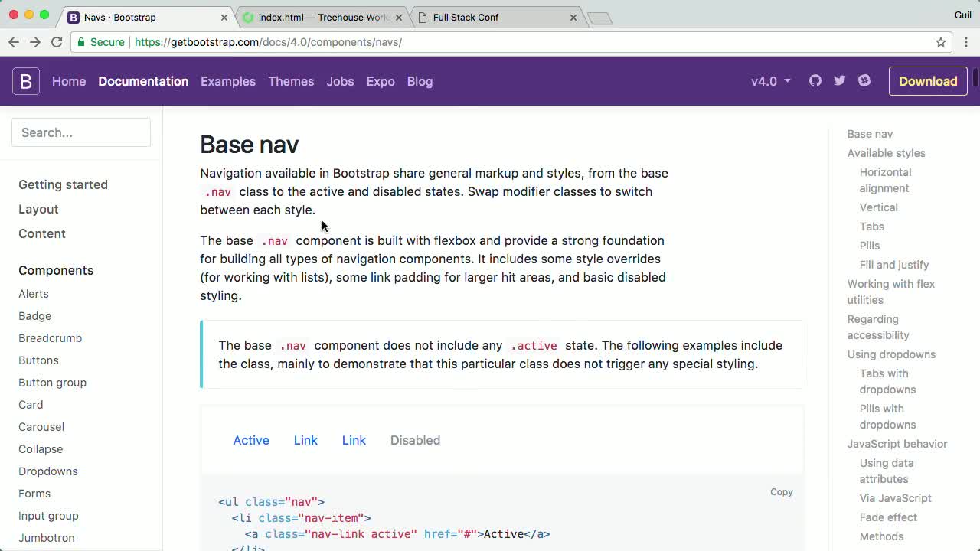Click the Slack icon in the navbar
980x551 pixels.
(864, 80)
